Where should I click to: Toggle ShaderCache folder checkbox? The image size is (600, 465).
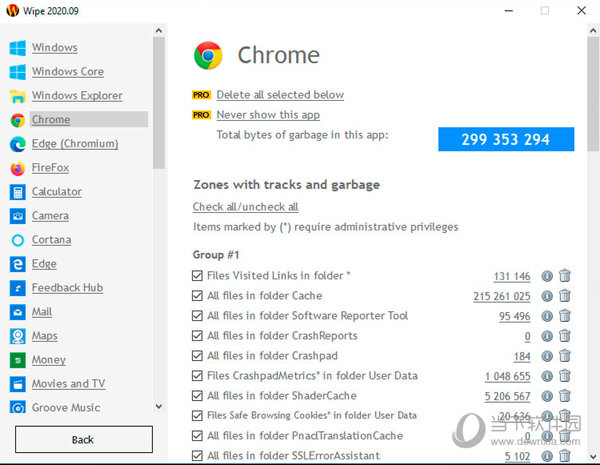tap(197, 396)
